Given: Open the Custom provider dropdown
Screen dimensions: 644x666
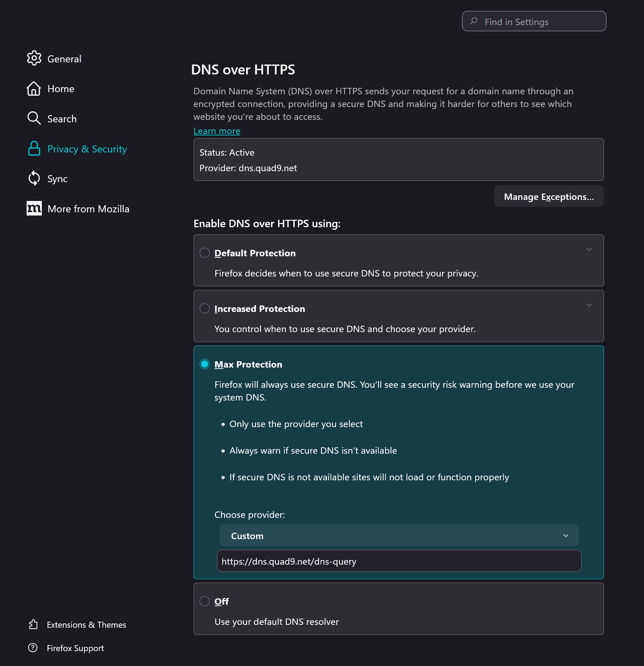Looking at the screenshot, I should point(398,535).
